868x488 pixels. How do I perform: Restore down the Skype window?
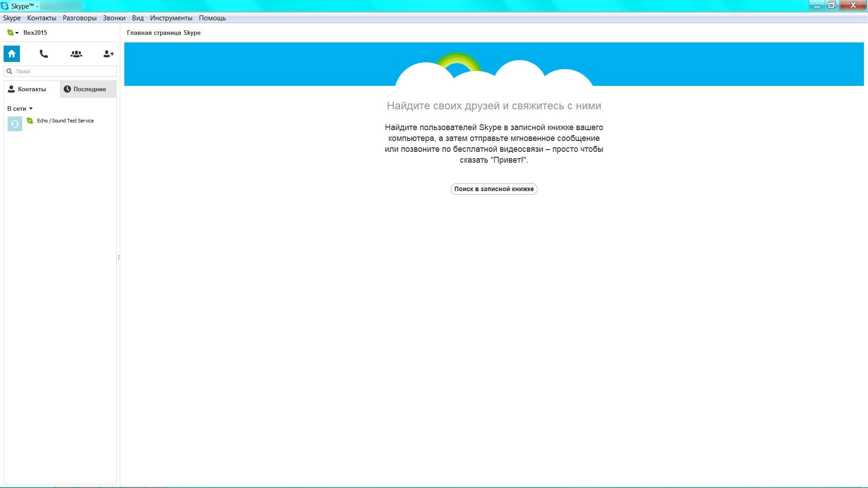point(831,5)
